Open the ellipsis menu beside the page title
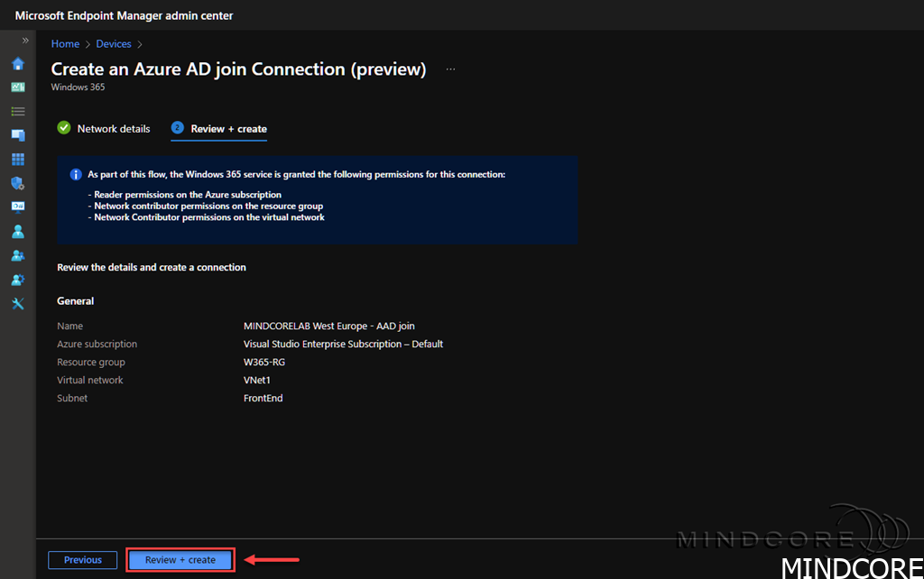This screenshot has height=579, width=924. (x=450, y=69)
